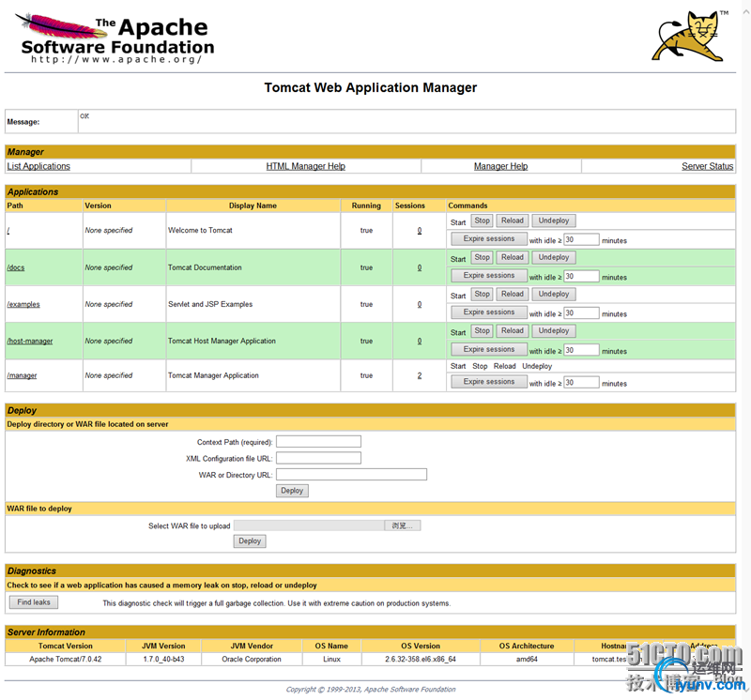
Task: Undeploy the /examples application
Action: [x=554, y=295]
